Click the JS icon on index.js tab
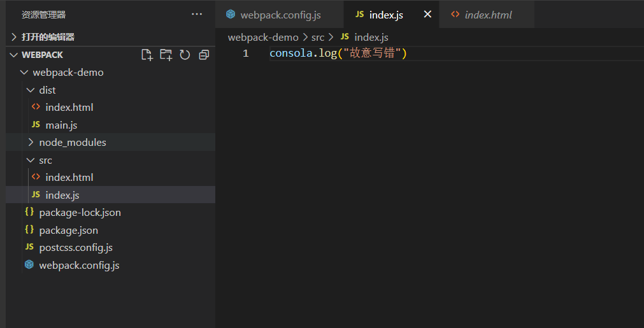This screenshot has width=644, height=328. [x=359, y=15]
